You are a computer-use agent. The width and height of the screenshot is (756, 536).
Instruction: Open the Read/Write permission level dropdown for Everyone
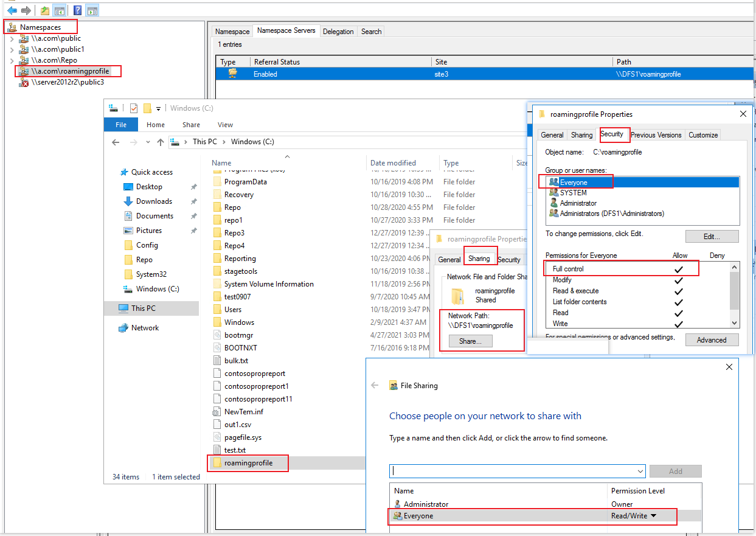pos(653,516)
